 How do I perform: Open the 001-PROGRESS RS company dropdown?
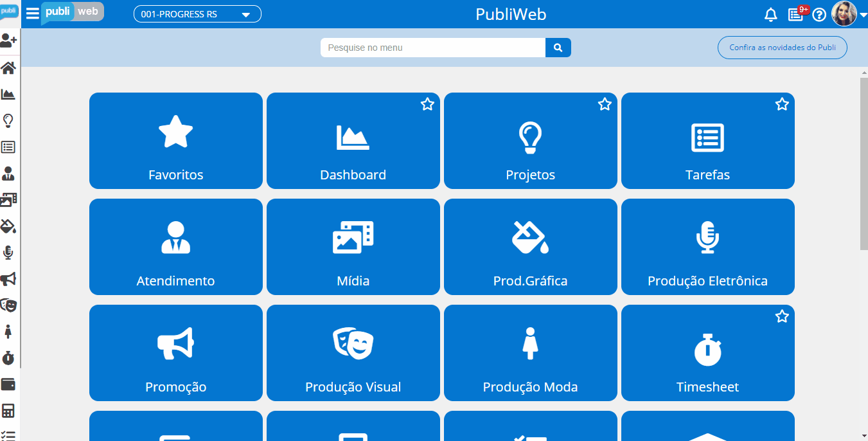click(x=197, y=14)
